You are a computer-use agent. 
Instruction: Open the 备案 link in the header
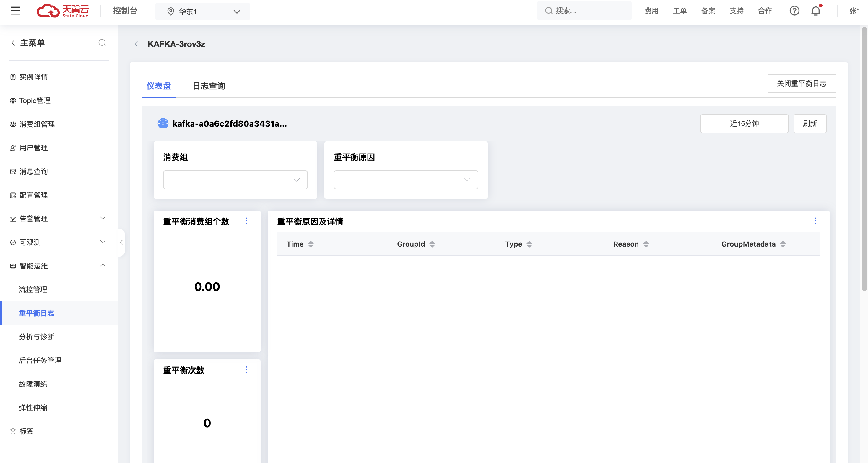[x=708, y=11]
